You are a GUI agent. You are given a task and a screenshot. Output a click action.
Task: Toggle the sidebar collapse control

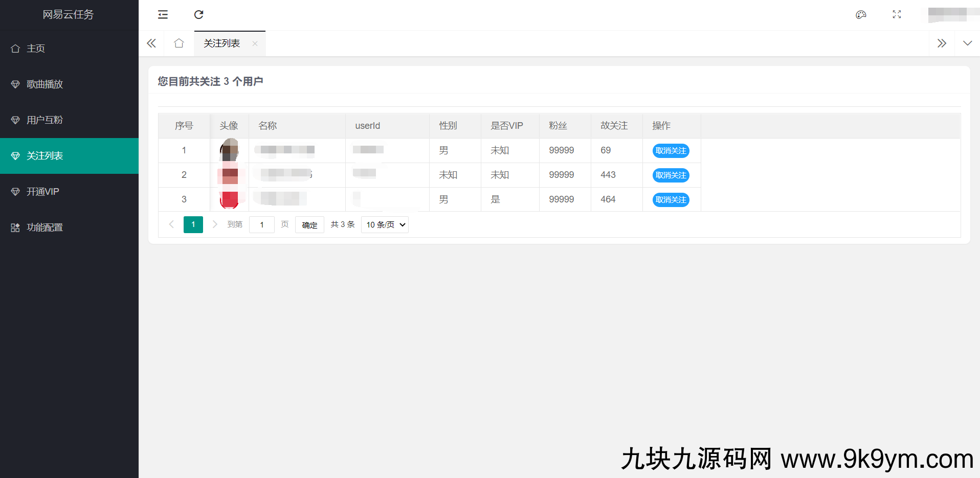[x=162, y=15]
